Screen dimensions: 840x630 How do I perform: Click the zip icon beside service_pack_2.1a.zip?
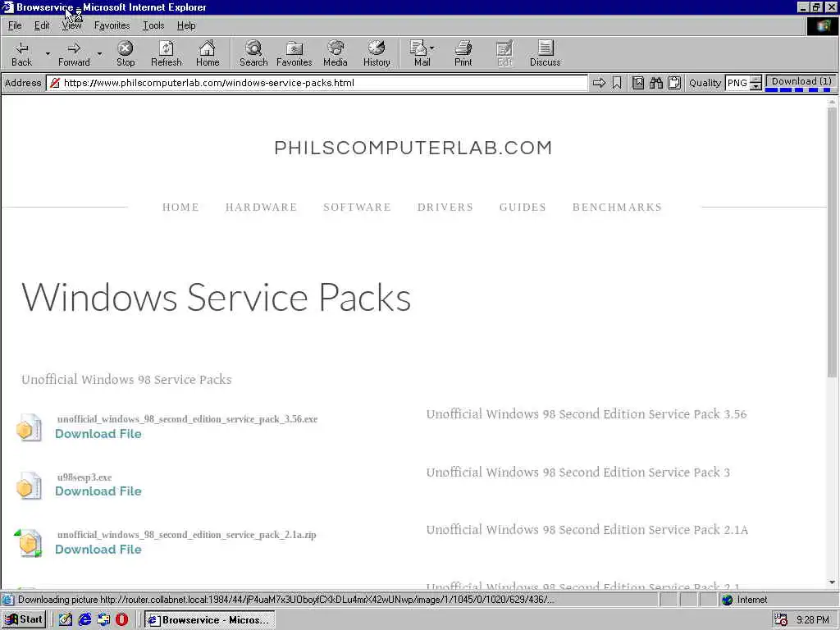(29, 543)
